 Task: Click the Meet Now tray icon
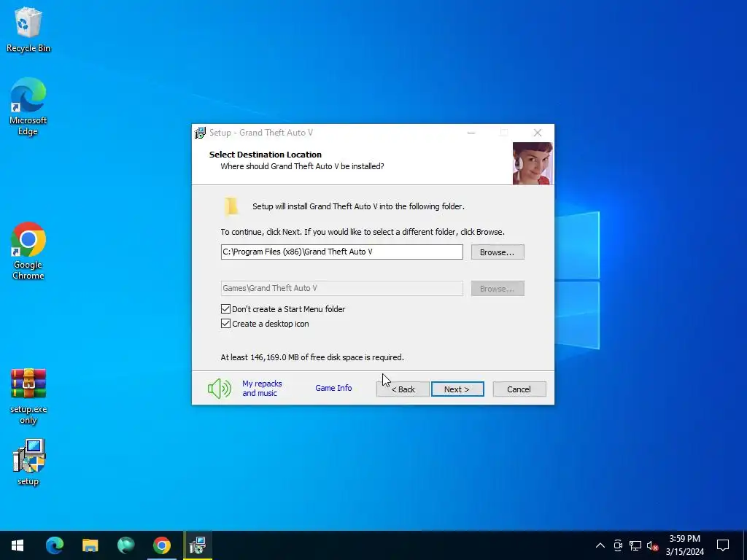618,545
